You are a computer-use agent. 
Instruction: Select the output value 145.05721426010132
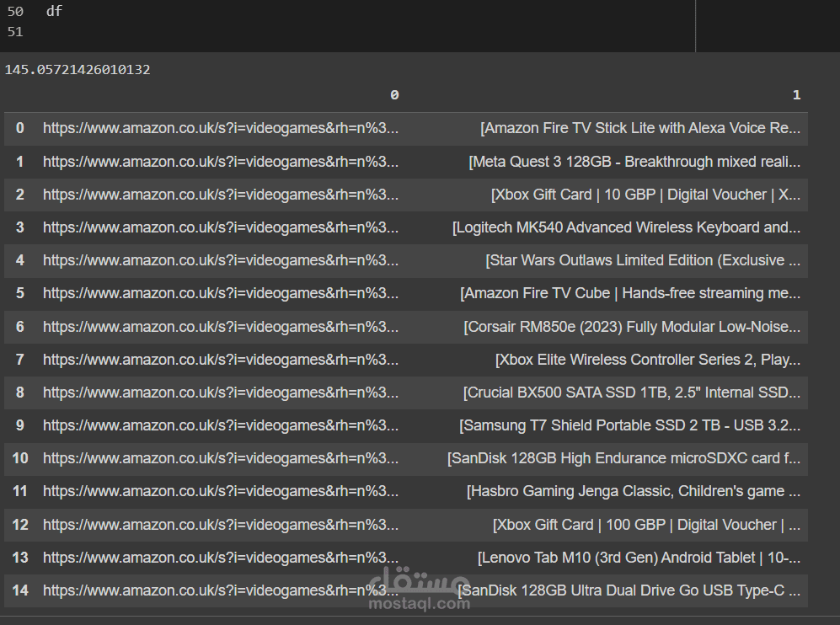pos(78,70)
